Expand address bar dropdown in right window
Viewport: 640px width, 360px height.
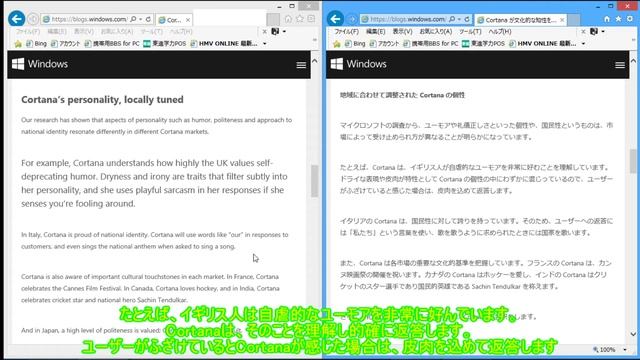pyautogui.click(x=460, y=19)
